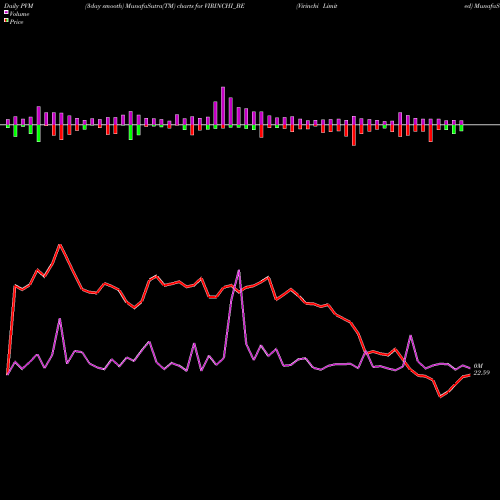Click the Volume legend color swatch
The height and width of the screenshot is (500, 500).
point(6,12)
